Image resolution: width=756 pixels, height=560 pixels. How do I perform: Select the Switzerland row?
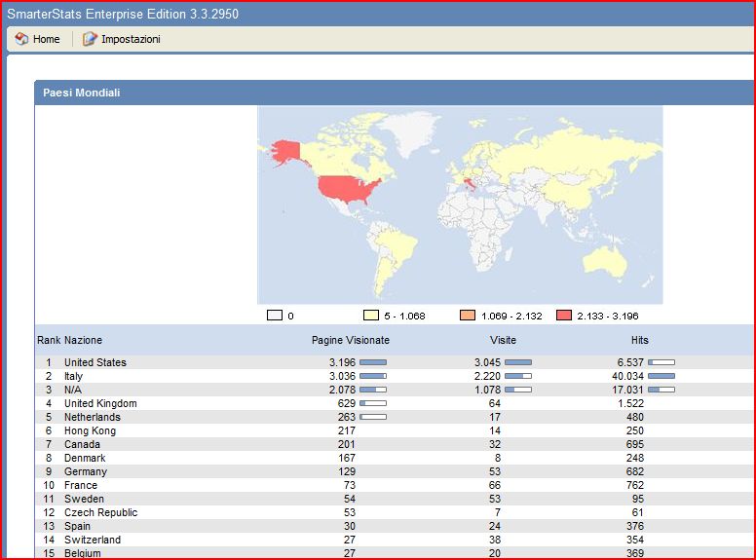[394, 540]
